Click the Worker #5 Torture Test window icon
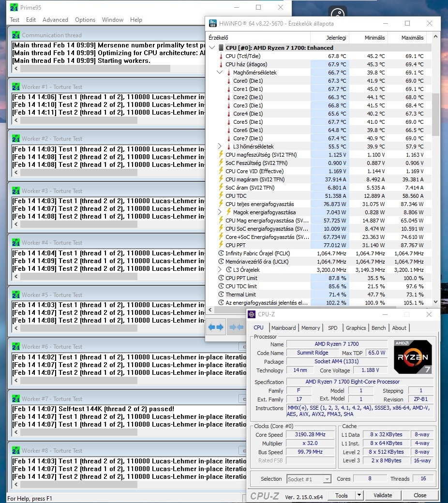Screen dimensions: 448x503 16,295
